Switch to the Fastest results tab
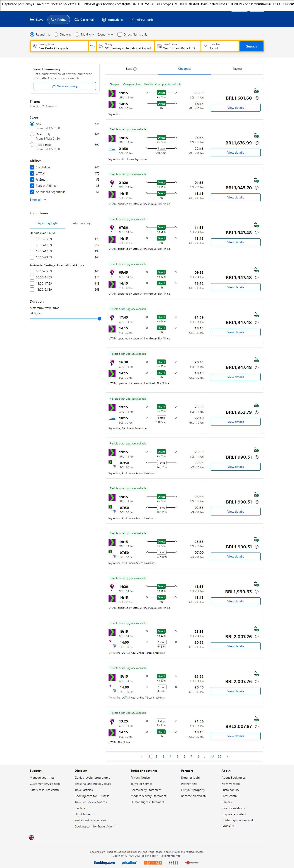The width and height of the screenshot is (294, 868). point(237,69)
